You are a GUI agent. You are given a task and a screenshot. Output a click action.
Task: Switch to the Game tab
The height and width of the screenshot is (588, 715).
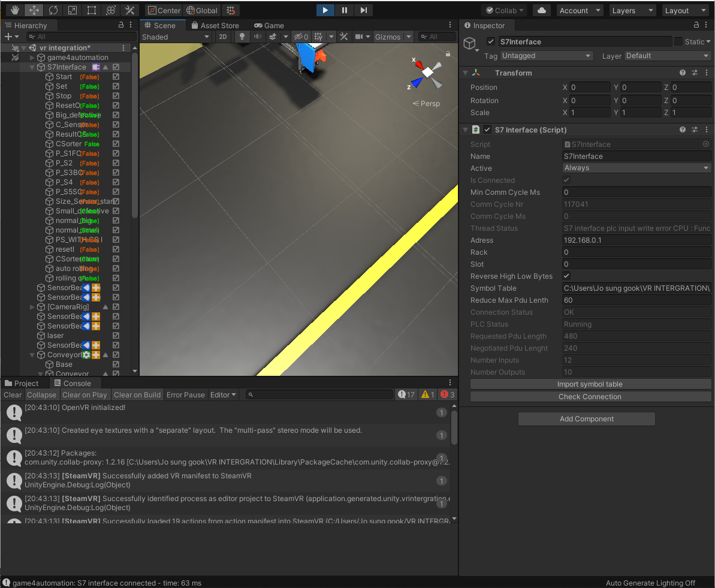click(x=269, y=26)
